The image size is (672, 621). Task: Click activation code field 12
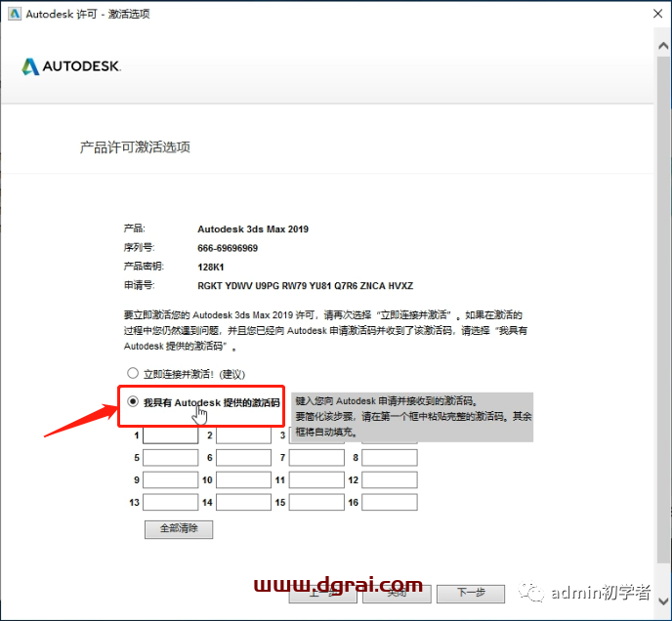pyautogui.click(x=390, y=480)
